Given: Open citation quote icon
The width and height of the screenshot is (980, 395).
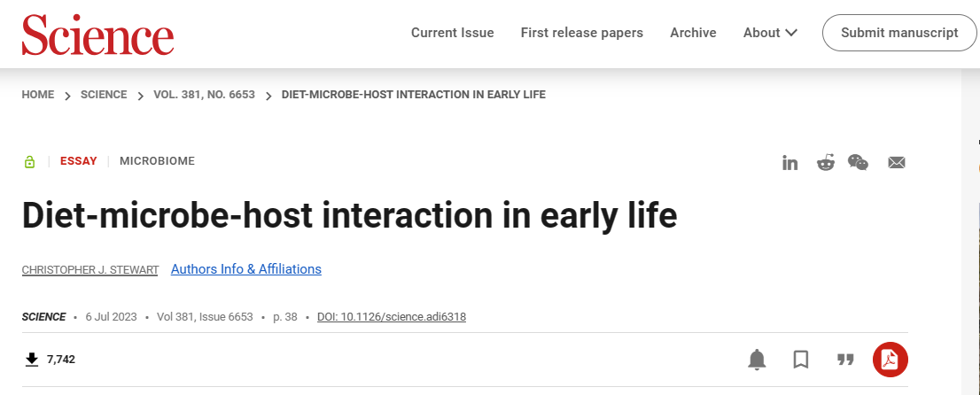Looking at the screenshot, I should (x=845, y=360).
